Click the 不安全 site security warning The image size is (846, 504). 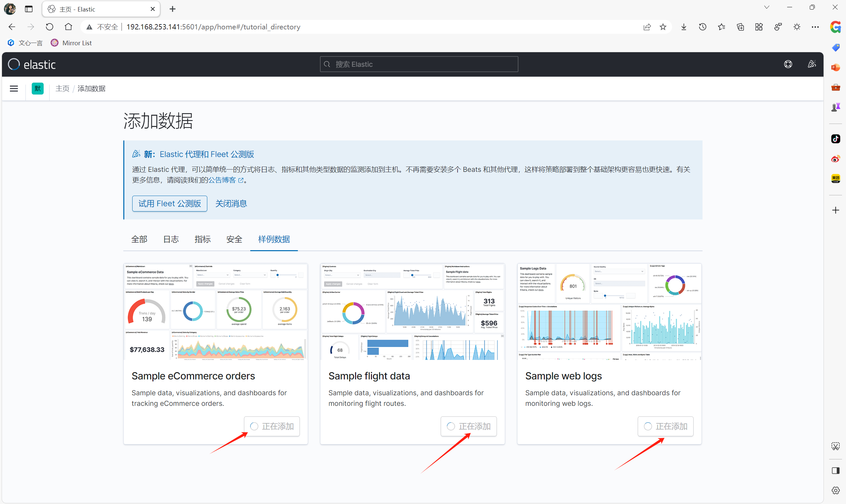tap(102, 27)
